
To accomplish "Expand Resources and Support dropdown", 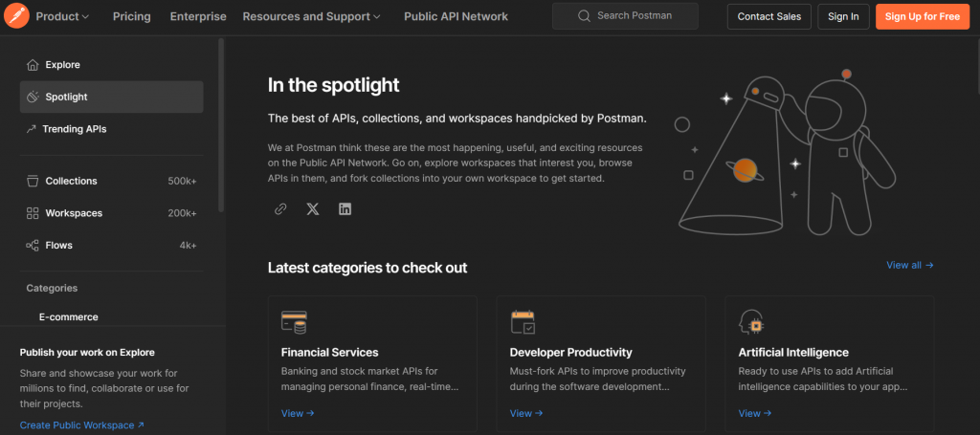I will (x=311, y=16).
